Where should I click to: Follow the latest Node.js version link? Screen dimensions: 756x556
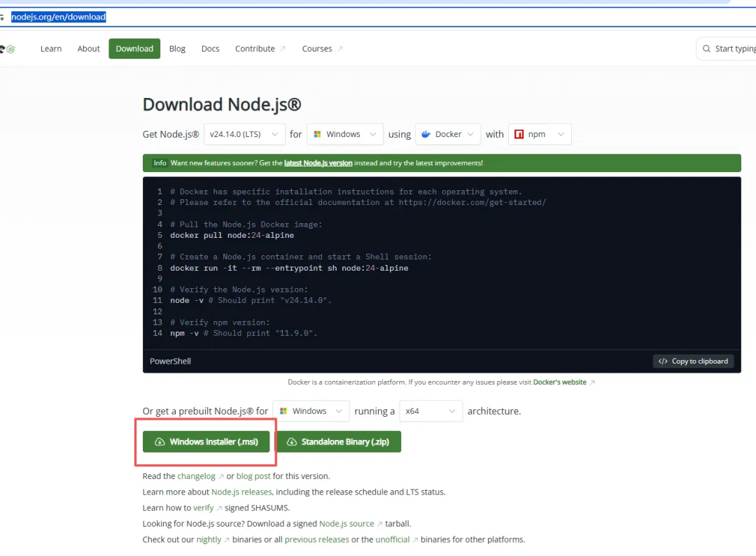318,163
